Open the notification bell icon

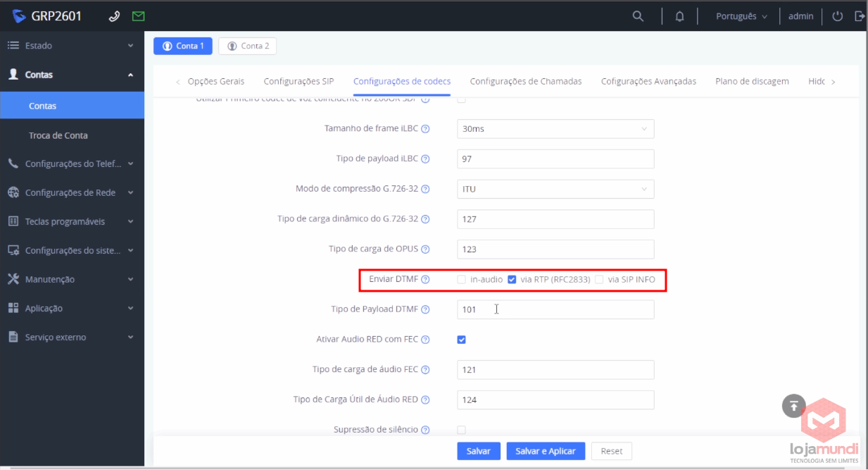tap(679, 16)
